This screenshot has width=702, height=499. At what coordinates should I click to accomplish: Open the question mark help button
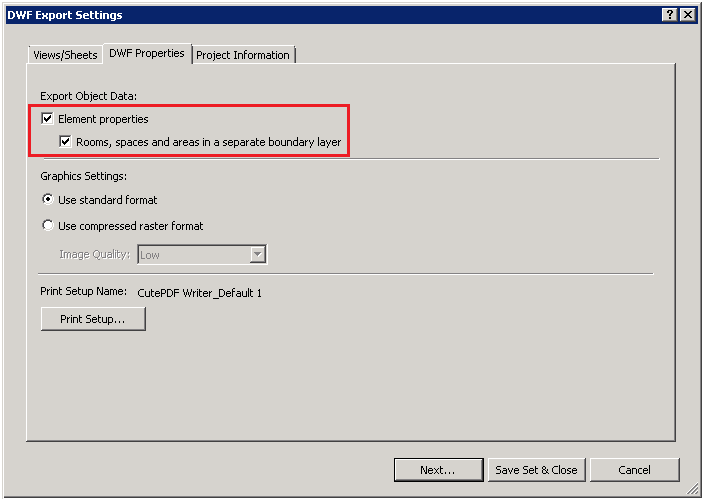(x=669, y=15)
